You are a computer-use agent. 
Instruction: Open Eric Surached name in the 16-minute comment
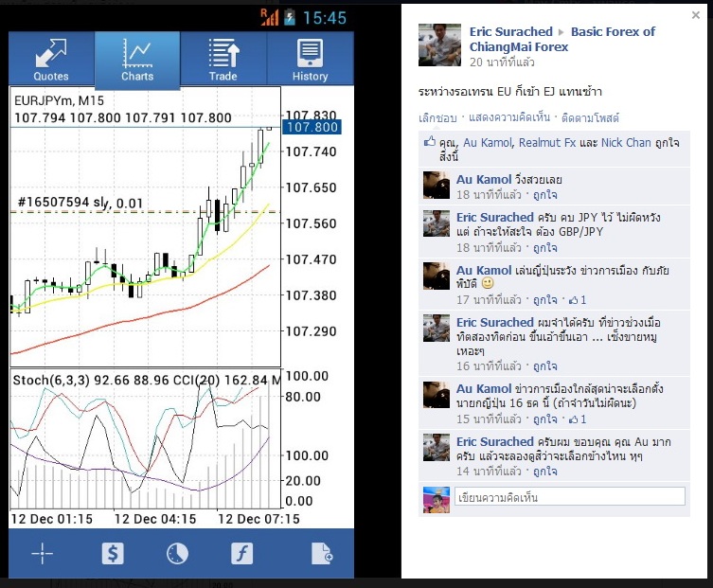(x=494, y=323)
